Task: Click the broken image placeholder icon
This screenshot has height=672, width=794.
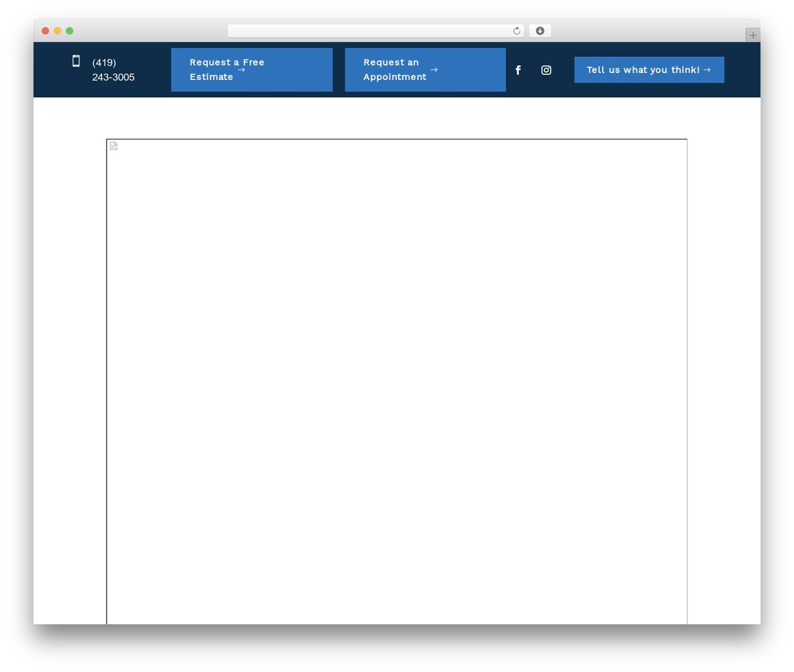Action: (114, 146)
